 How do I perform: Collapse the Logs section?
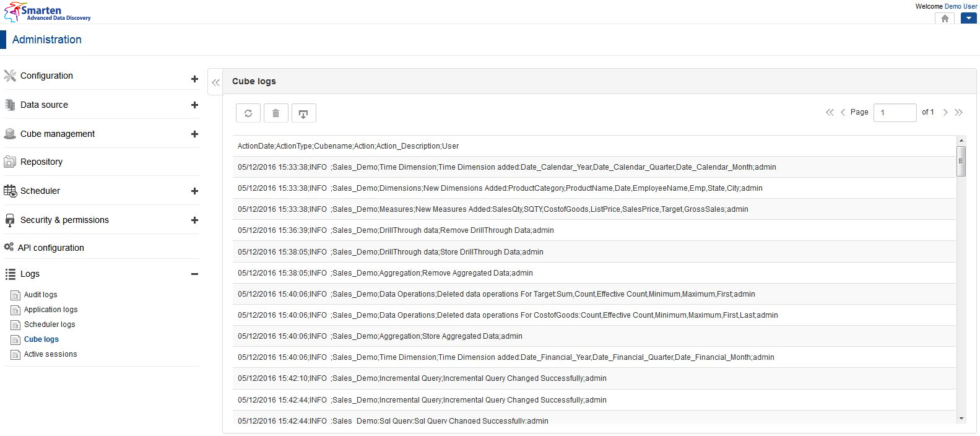coord(194,274)
